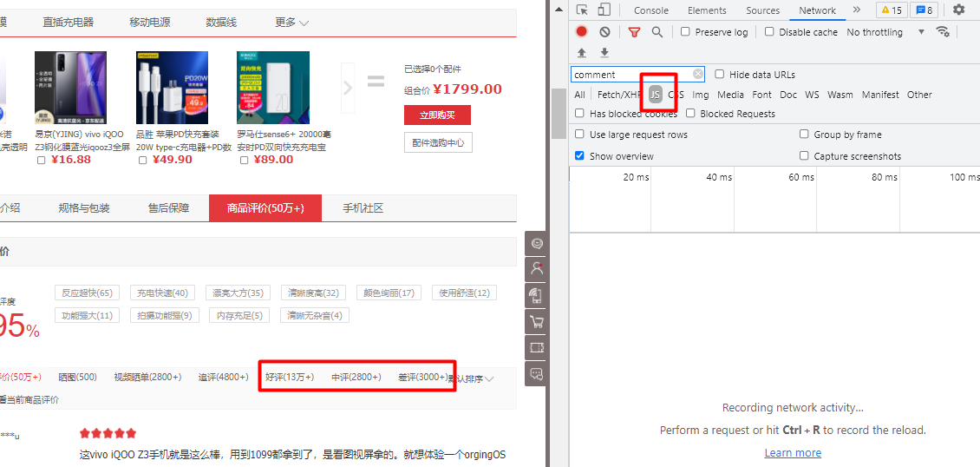Expand the 更多 category dropdown
Viewport: 980px width, 467px height.
click(x=292, y=23)
